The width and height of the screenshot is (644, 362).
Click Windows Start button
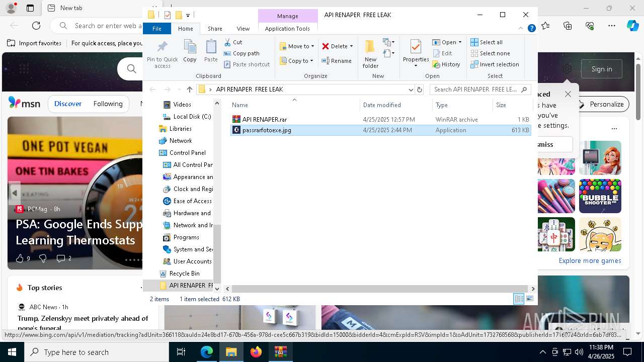coord(12,352)
